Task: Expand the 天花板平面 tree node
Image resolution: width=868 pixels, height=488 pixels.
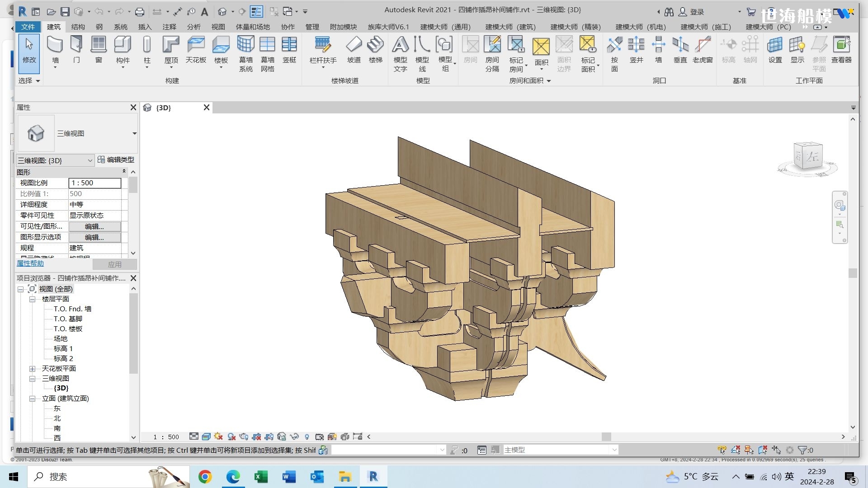Action: [33, 369]
